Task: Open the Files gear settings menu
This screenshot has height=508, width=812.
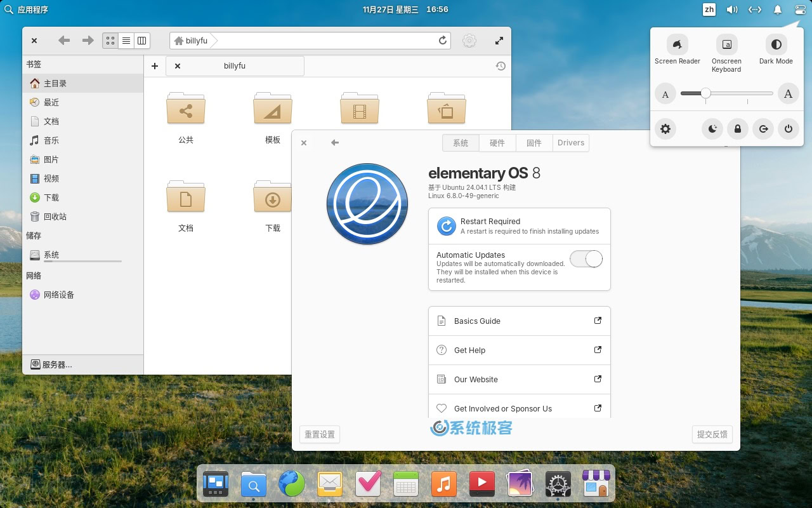Action: 469,41
